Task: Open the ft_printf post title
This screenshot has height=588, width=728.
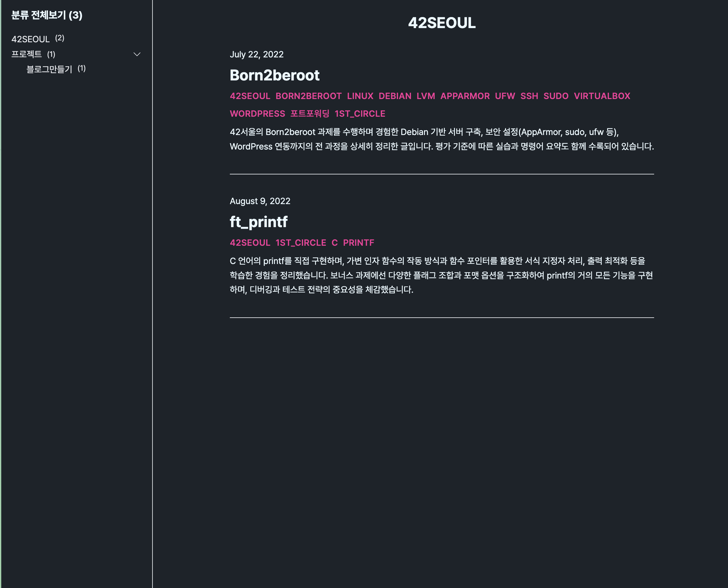Action: point(258,222)
